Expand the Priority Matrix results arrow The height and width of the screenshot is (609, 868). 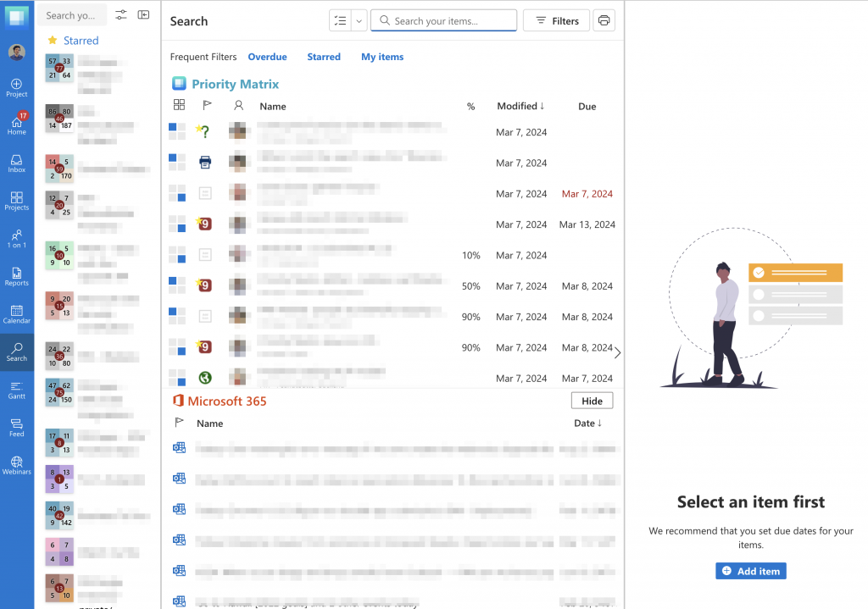point(617,352)
